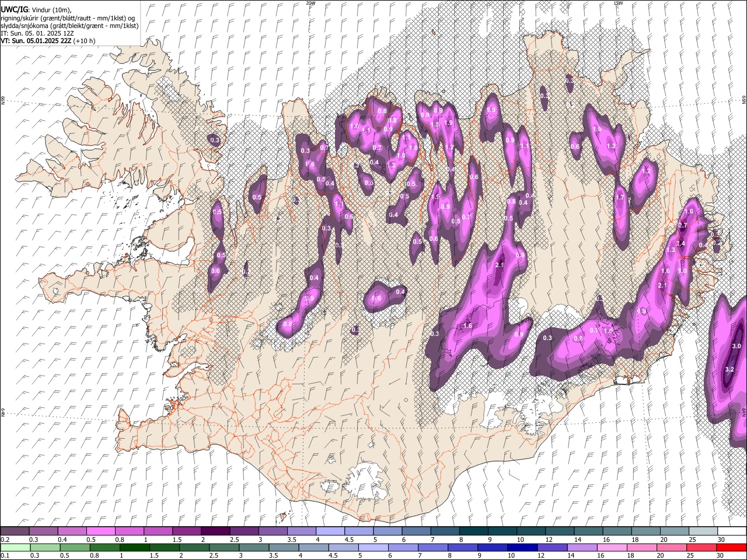This screenshot has height=560, width=747.
Task: Click the '3.0' precipitation value on the map
Action: click(736, 346)
